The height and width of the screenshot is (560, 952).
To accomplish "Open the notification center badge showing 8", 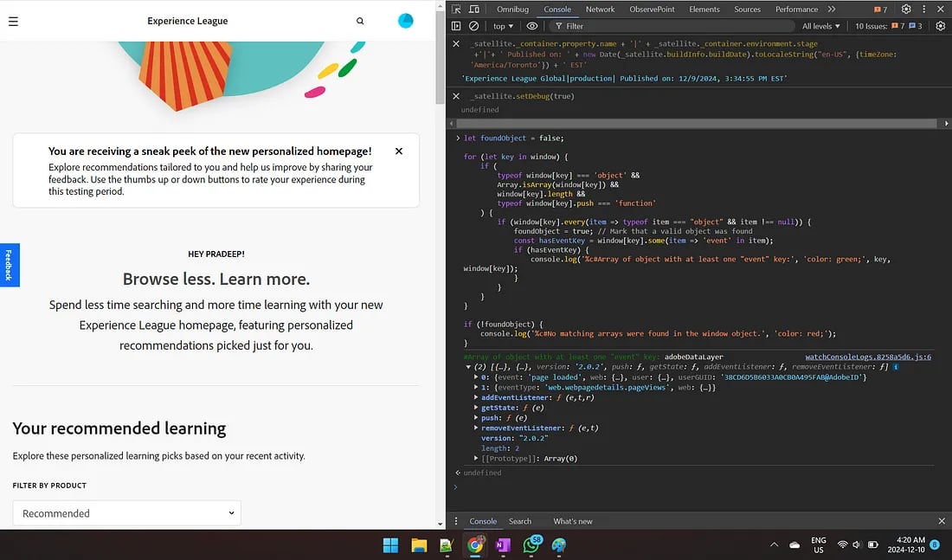I will (935, 544).
